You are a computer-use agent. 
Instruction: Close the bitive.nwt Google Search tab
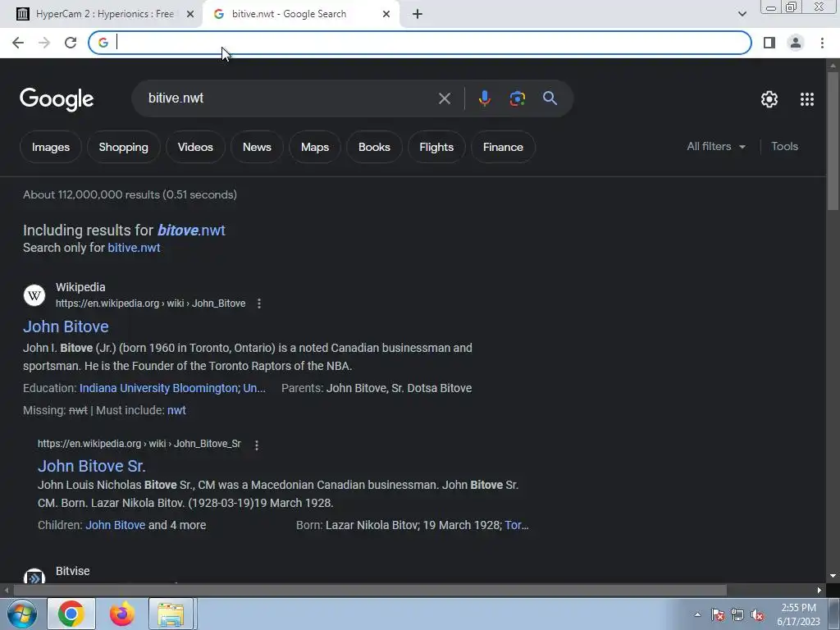click(386, 14)
